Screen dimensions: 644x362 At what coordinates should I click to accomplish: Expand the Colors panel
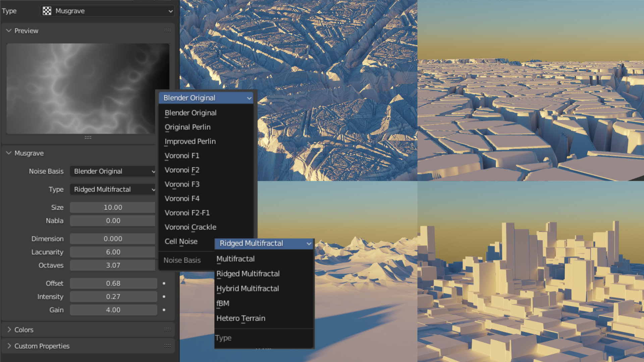click(x=9, y=330)
